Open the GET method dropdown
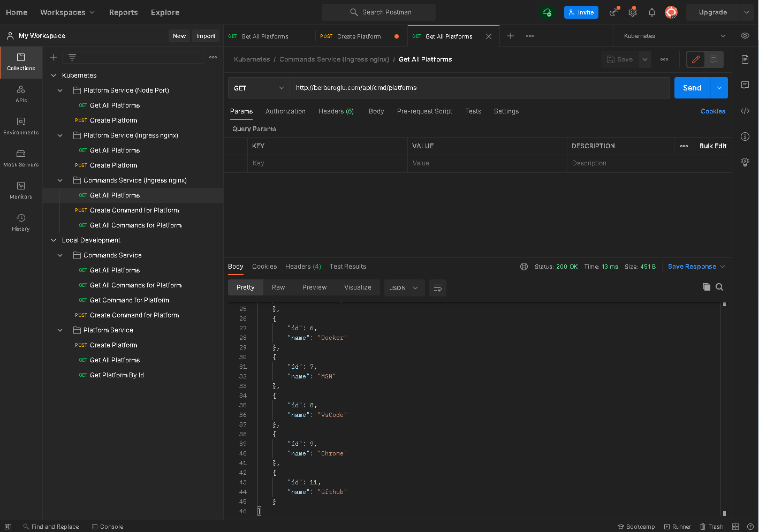The image size is (759, 532). point(259,88)
